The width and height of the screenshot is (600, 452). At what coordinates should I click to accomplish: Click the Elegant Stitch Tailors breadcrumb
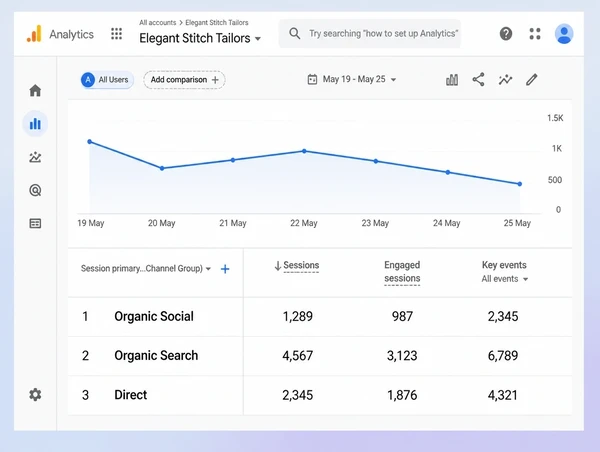point(217,23)
